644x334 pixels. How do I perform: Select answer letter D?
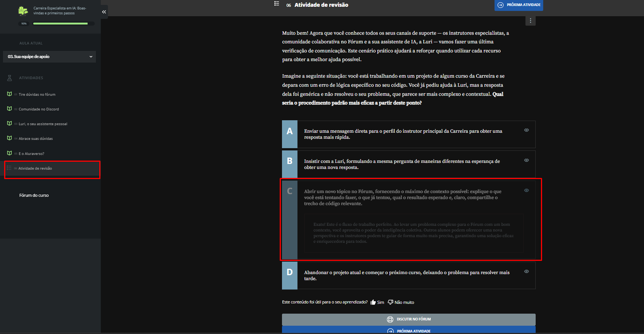click(x=290, y=276)
